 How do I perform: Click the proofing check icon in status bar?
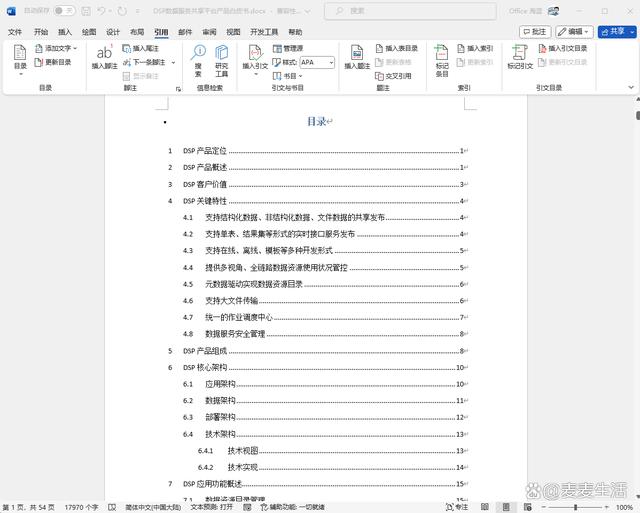click(x=112, y=507)
